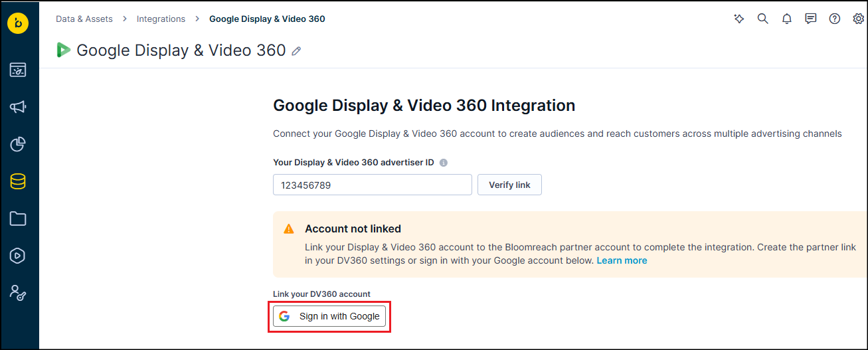The width and height of the screenshot is (868, 350).
Task: Click the Verify link button
Action: tap(509, 185)
